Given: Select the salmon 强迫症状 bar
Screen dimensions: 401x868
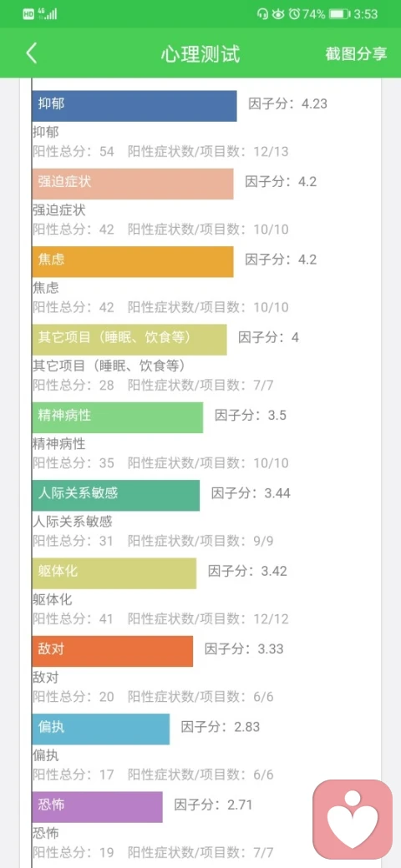Looking at the screenshot, I should click(133, 184).
